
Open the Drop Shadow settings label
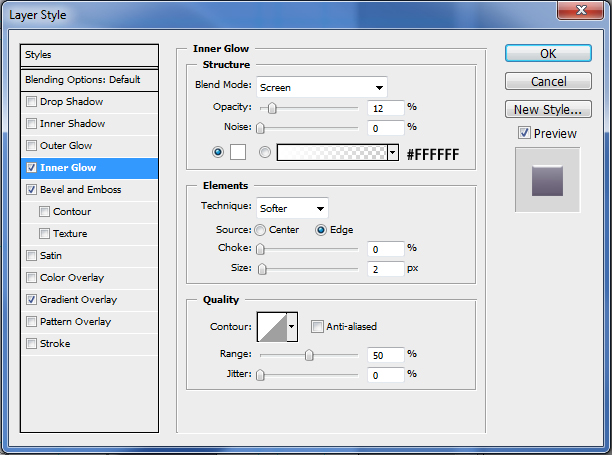point(71,102)
